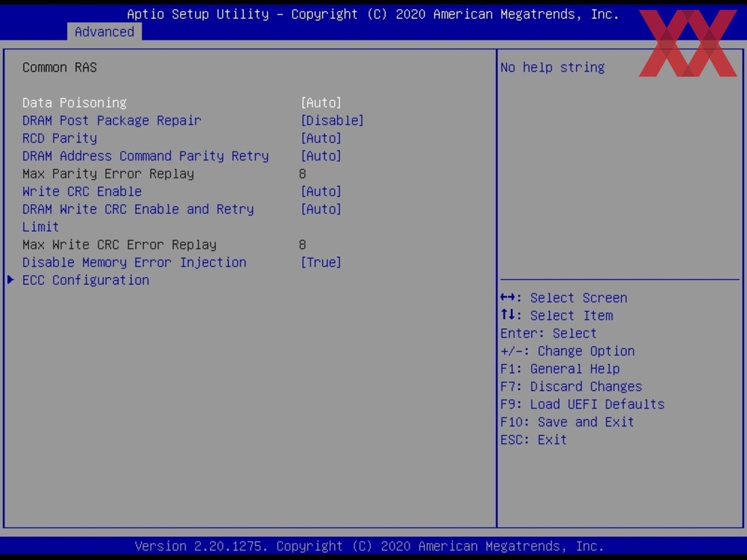Image resolution: width=747 pixels, height=560 pixels.
Task: Click the arrow beside ECC Configuration
Action: click(10, 280)
